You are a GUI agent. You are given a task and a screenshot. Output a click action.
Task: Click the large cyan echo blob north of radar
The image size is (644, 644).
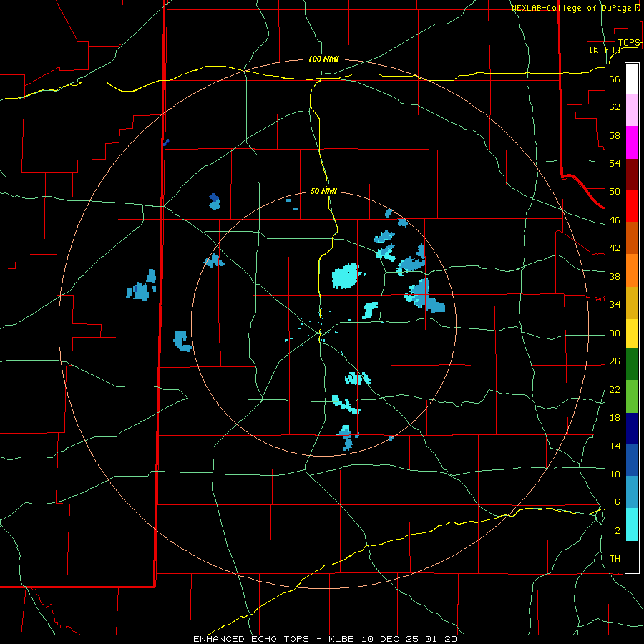coord(346,276)
